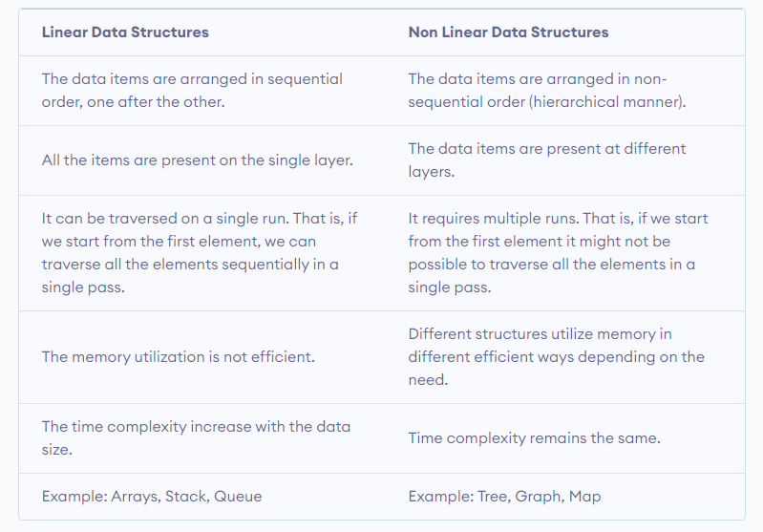Click 'The memory utilization is not efficient' cell
The width and height of the screenshot is (763, 532).
click(178, 357)
